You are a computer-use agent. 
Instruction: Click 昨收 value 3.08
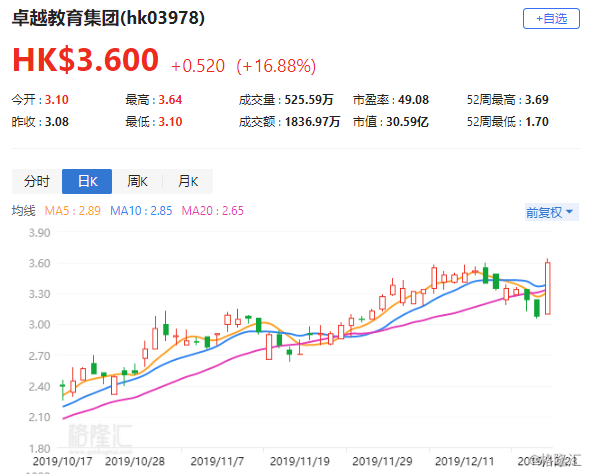(57, 122)
